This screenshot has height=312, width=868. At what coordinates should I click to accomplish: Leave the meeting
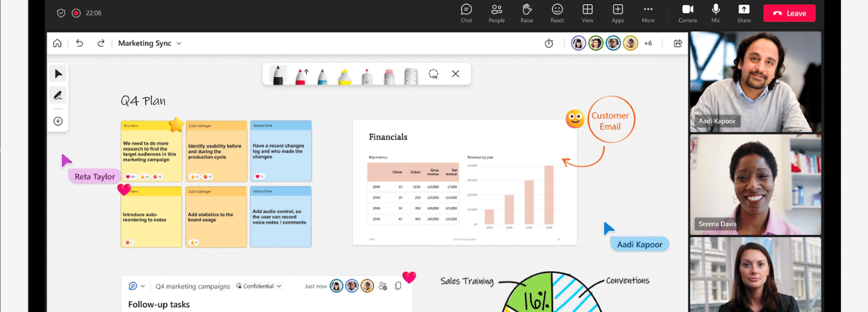click(789, 13)
